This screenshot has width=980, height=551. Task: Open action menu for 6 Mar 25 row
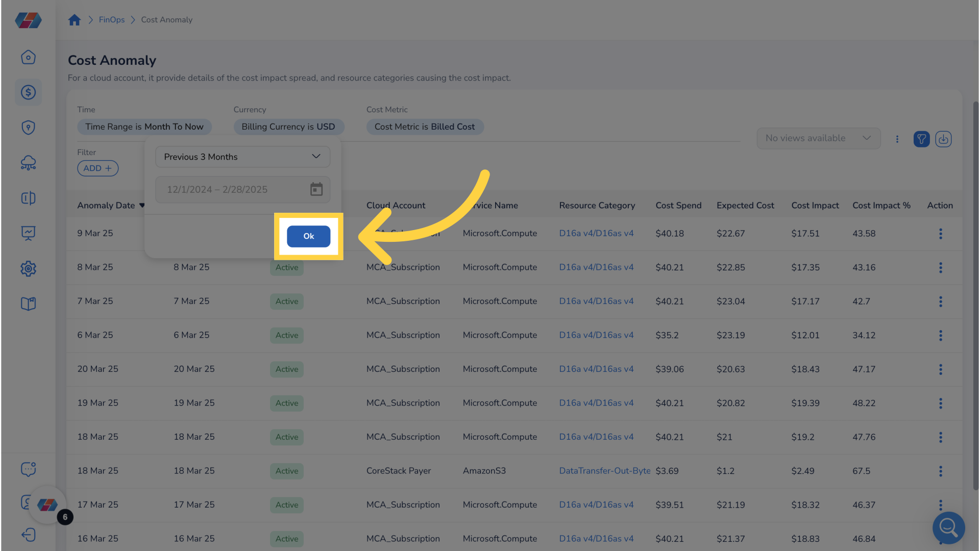pos(940,335)
